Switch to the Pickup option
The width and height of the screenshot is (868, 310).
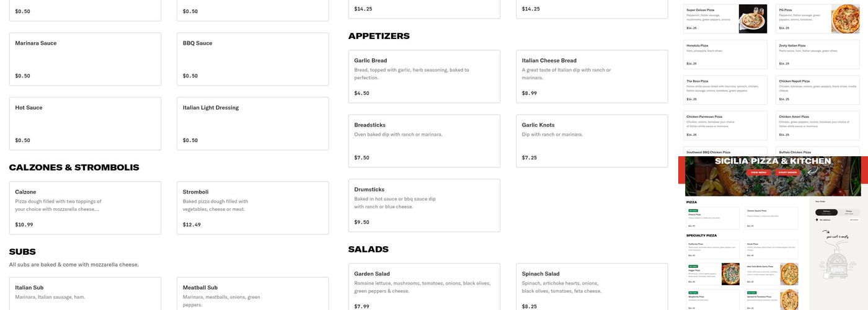[849, 211]
